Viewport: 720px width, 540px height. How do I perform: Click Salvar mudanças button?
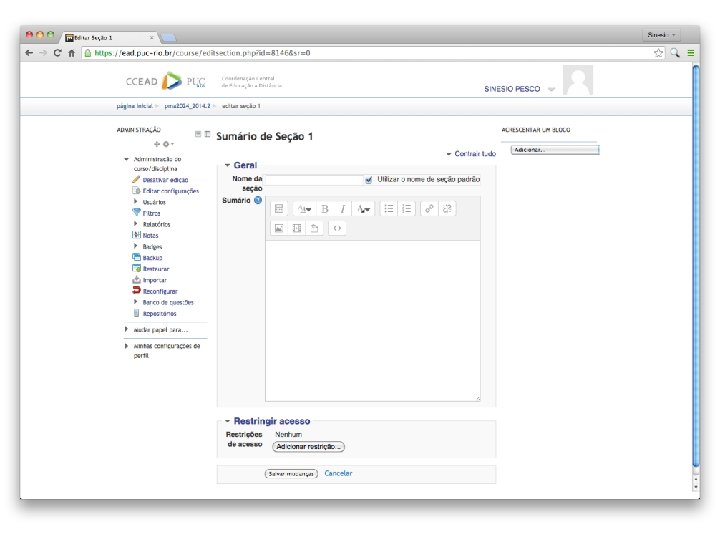coord(291,473)
